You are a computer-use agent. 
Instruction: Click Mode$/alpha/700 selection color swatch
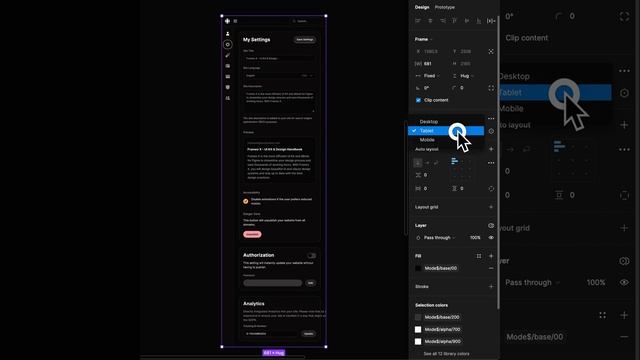pyautogui.click(x=418, y=329)
